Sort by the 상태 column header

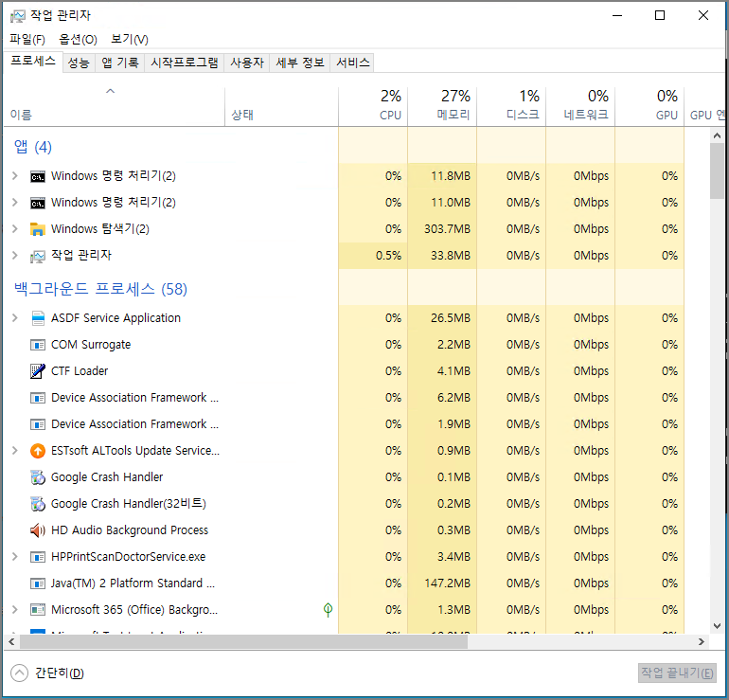point(282,106)
